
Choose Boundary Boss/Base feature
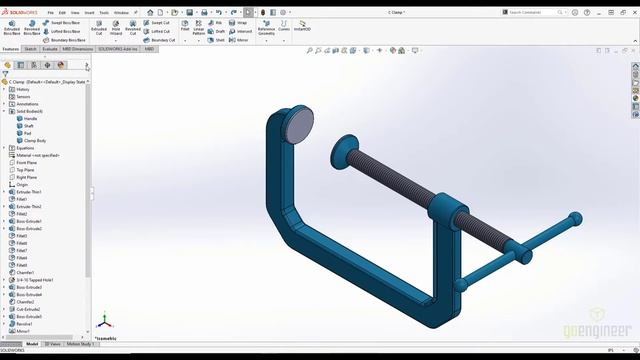coord(64,40)
